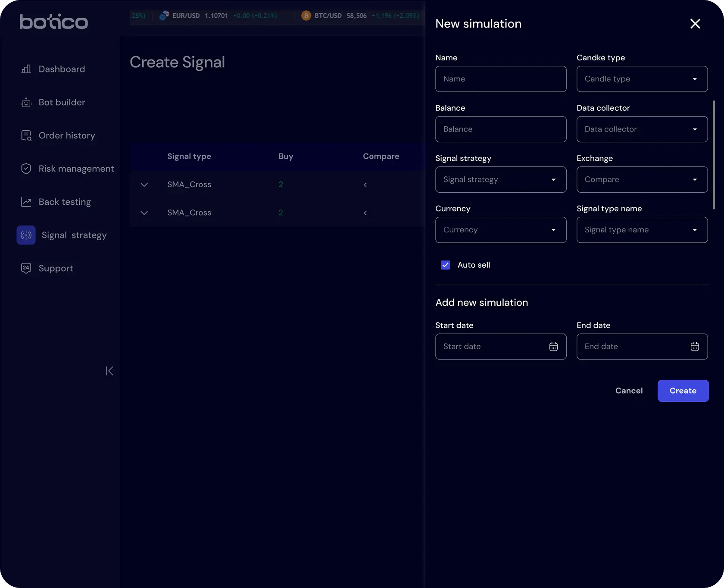724x588 pixels.
Task: Click the Risk management shield icon
Action: (26, 169)
